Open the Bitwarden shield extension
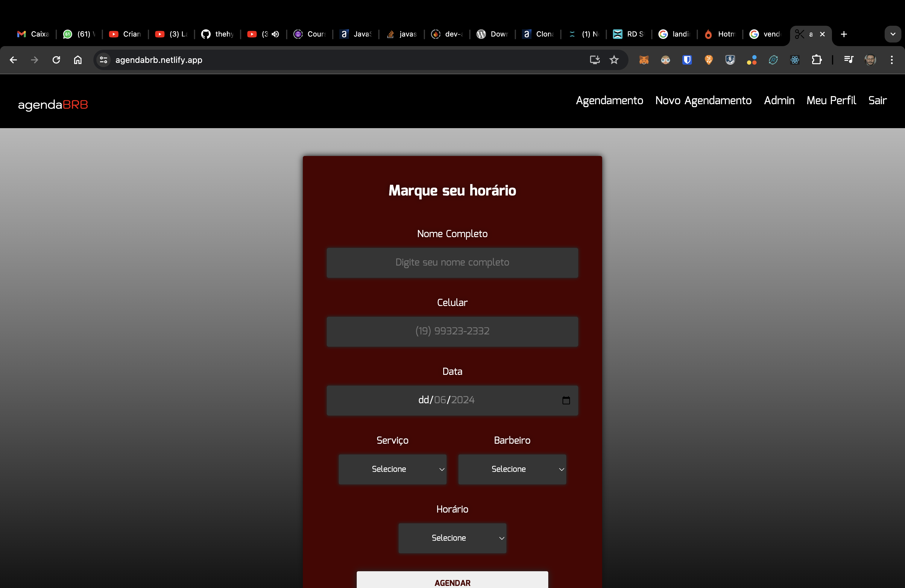Screen dimensions: 905x588 (x=687, y=60)
